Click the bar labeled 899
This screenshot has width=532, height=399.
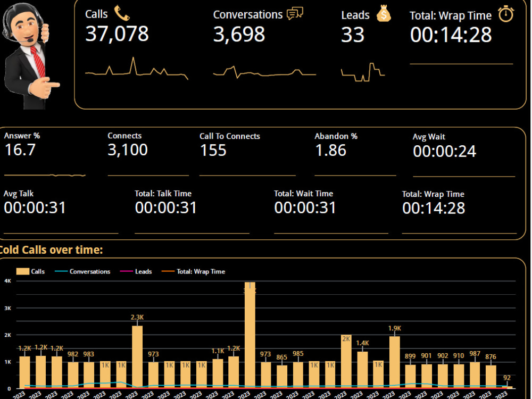click(x=410, y=376)
